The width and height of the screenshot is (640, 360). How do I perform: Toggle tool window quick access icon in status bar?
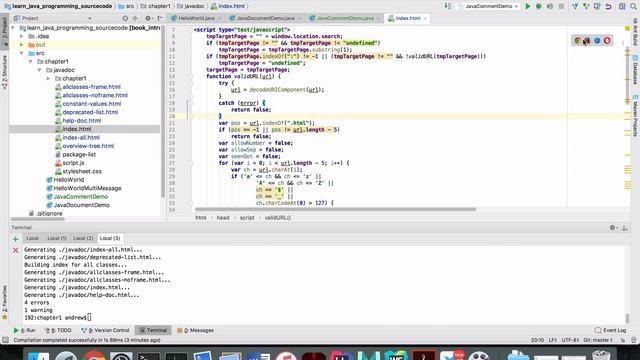tap(5, 340)
